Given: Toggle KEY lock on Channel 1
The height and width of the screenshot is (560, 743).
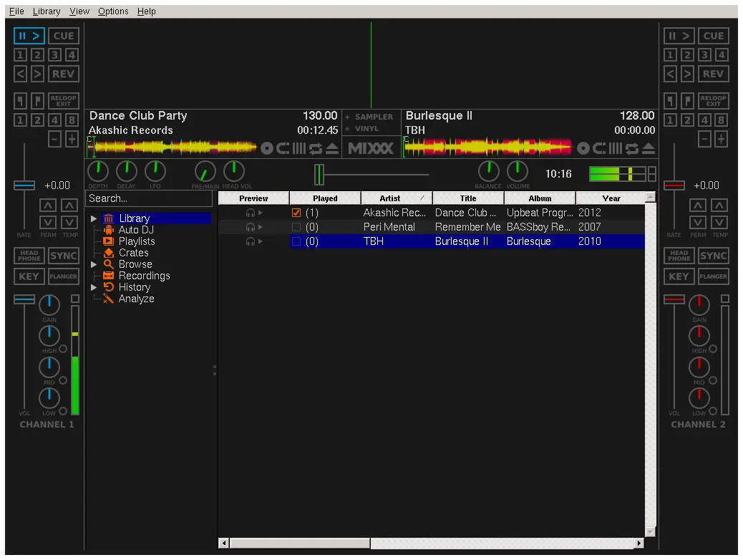Looking at the screenshot, I should pos(29,276).
